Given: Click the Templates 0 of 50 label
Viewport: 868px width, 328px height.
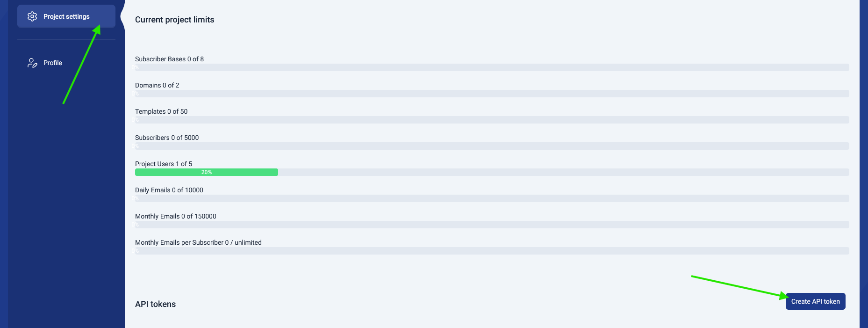Looking at the screenshot, I should tap(161, 111).
